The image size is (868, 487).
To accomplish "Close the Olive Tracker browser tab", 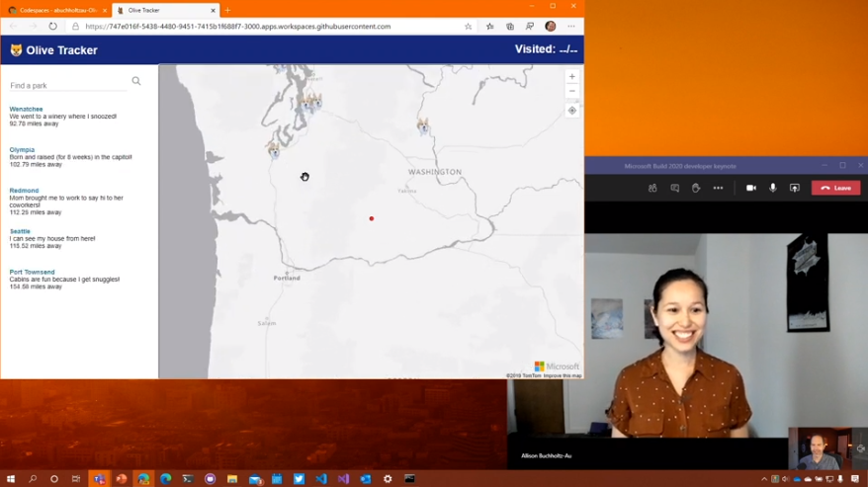I will 214,11.
